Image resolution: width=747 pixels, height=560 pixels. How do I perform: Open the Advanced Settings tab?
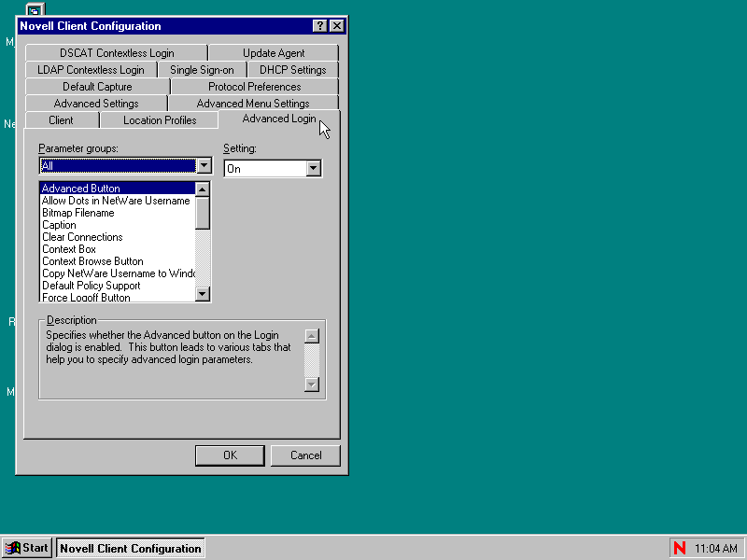point(96,104)
